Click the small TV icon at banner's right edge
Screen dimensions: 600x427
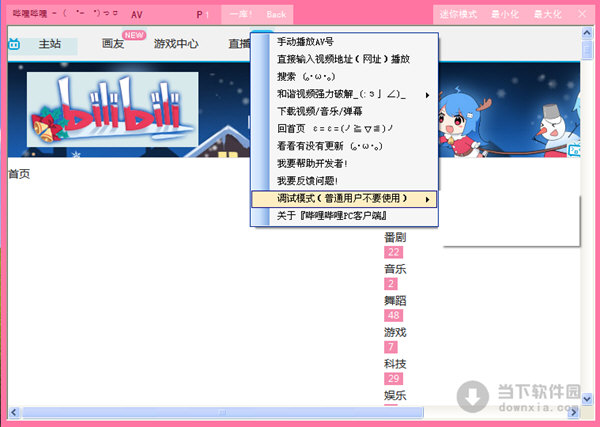[x=574, y=150]
